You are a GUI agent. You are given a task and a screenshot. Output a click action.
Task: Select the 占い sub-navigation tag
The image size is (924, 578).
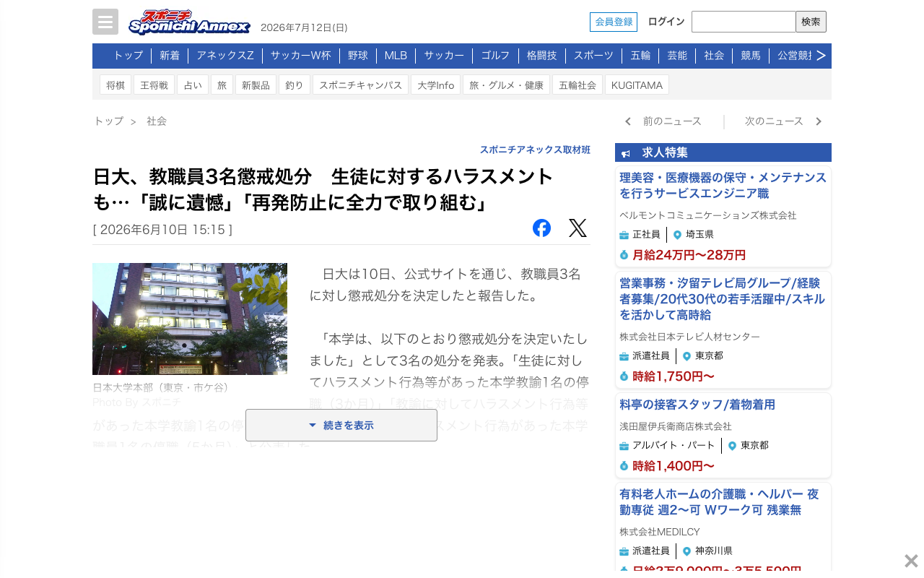click(193, 85)
